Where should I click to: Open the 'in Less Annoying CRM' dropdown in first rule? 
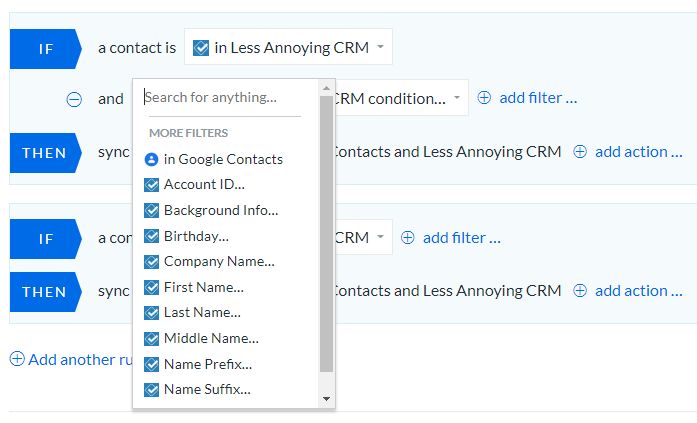[x=288, y=47]
